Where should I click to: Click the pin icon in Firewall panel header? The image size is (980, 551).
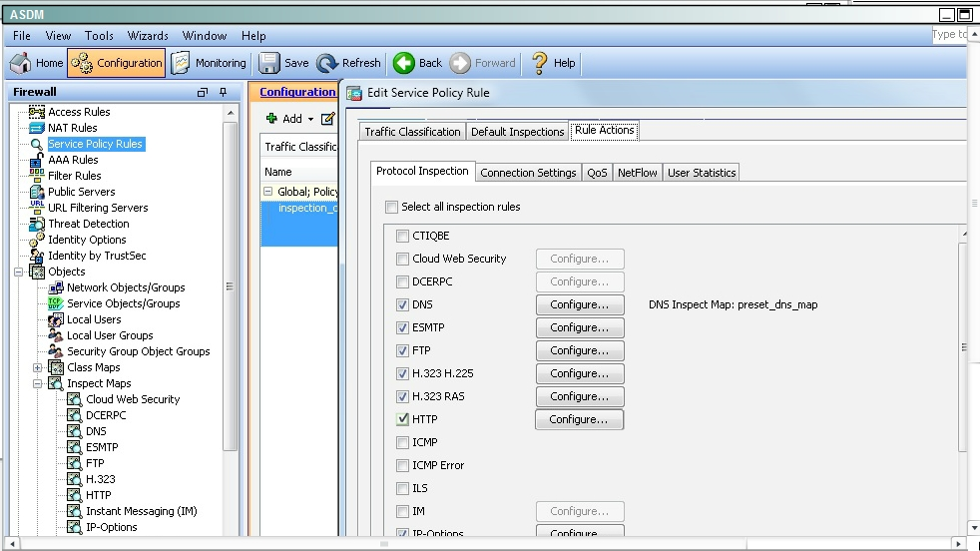(224, 92)
